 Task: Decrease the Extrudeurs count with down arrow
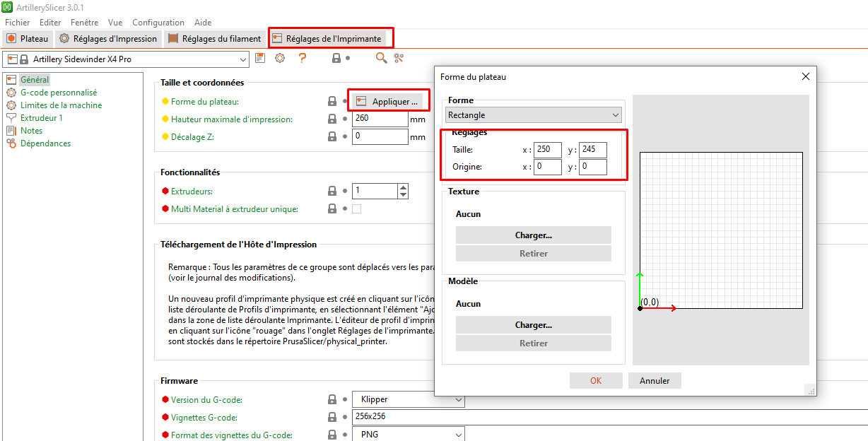tap(403, 194)
